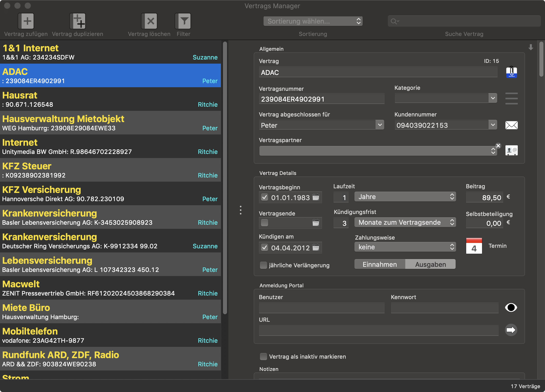Click the detail pane scrollbar
545x392 pixels.
(541, 59)
